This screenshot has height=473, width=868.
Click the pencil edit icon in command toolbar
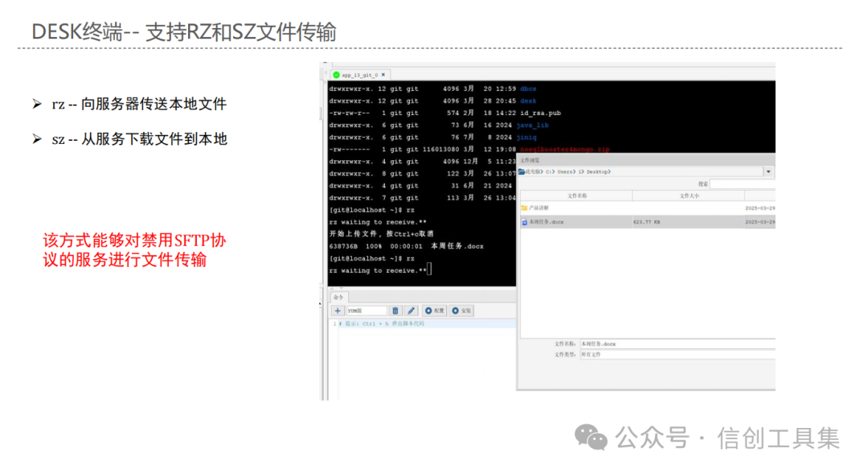(411, 311)
